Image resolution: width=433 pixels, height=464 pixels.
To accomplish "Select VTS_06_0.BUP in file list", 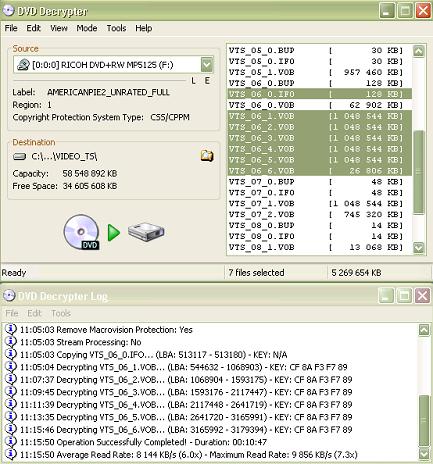I will (319, 83).
